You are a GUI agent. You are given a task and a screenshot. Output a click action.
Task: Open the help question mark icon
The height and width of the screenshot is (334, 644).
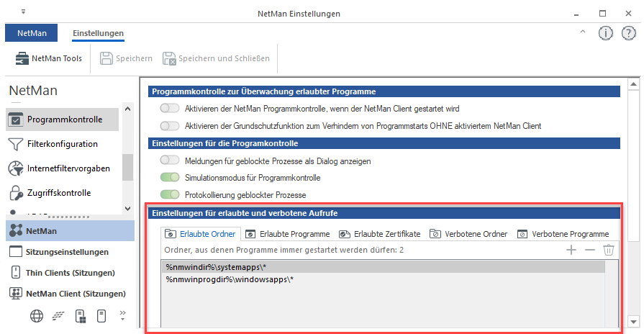click(628, 33)
